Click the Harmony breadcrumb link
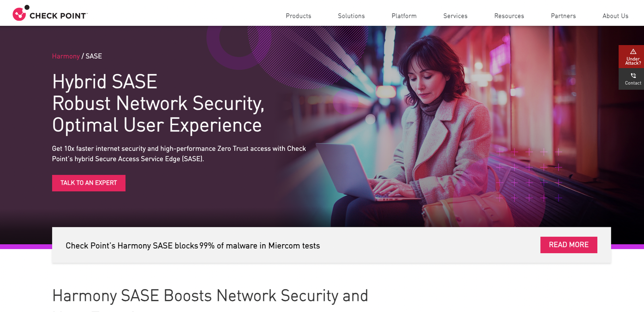Screen dimensions: 644x312 click(66, 56)
